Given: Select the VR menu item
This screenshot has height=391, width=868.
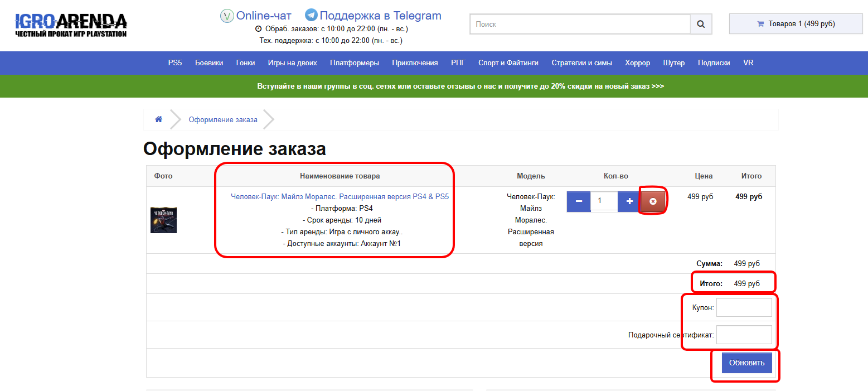Looking at the screenshot, I should tap(748, 63).
